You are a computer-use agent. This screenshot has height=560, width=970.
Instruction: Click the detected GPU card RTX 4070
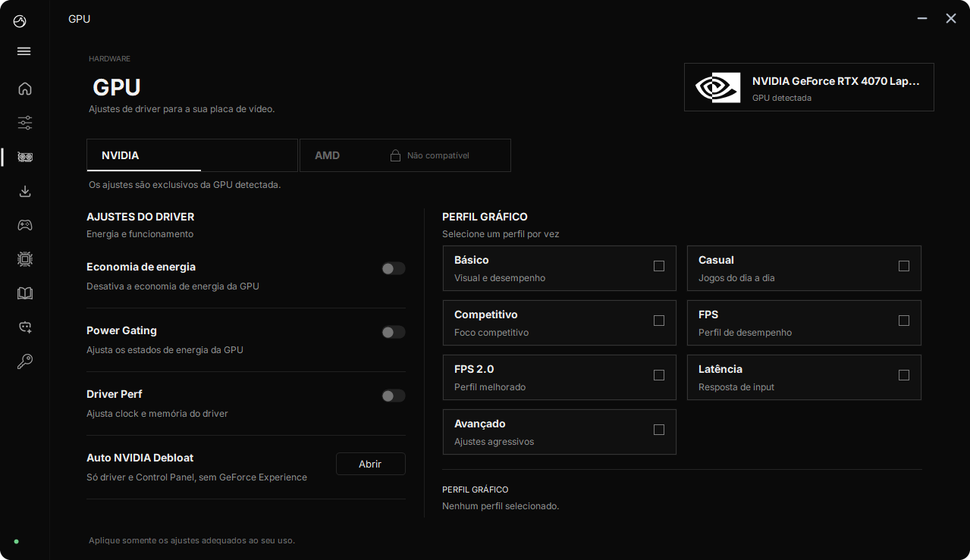tap(809, 87)
